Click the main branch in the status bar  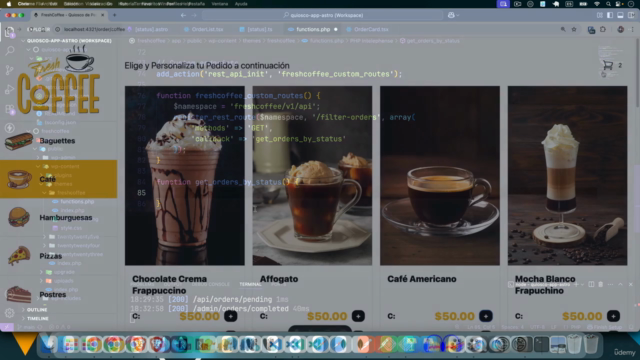26,327
